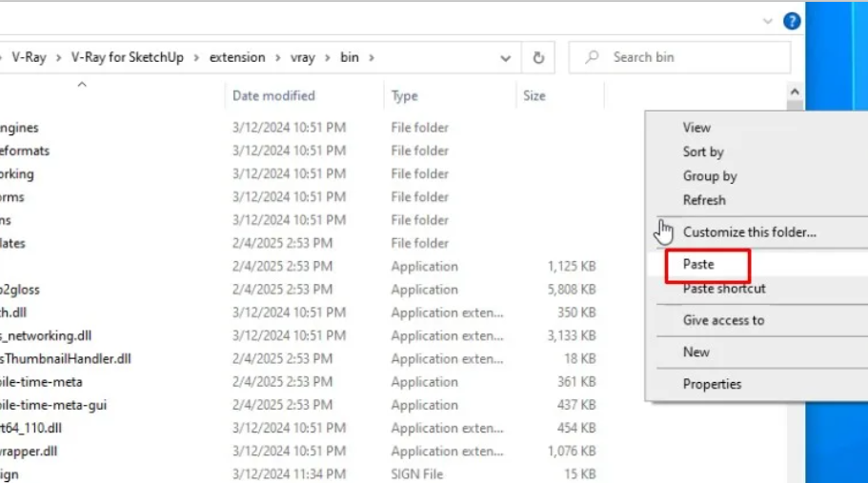Choose Paste shortcut from context menu

click(x=724, y=289)
